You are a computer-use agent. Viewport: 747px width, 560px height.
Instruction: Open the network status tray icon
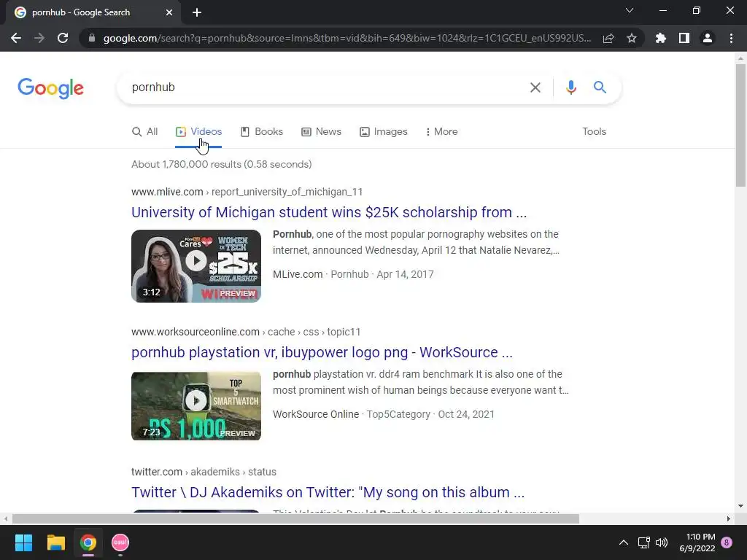tap(643, 542)
